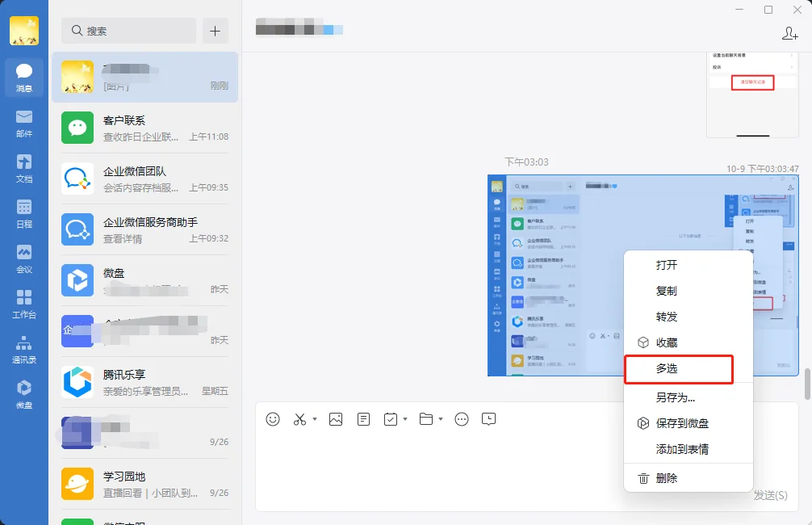
Task: Open the 通讯录 contacts section
Action: coord(24,350)
